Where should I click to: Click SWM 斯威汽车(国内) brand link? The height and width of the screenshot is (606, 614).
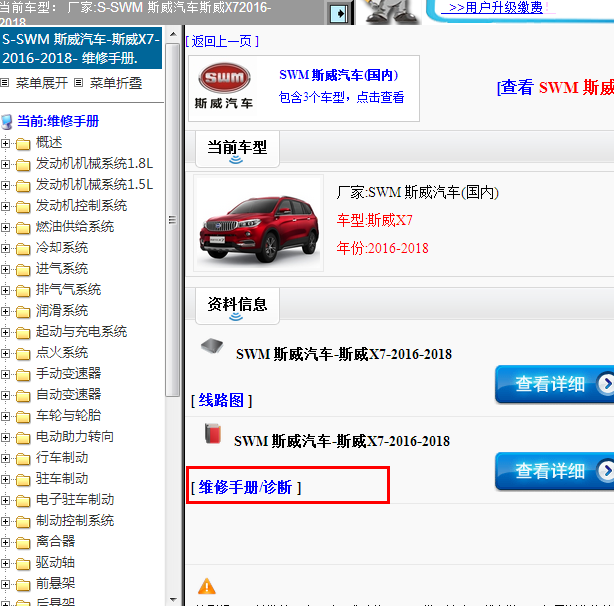(338, 75)
